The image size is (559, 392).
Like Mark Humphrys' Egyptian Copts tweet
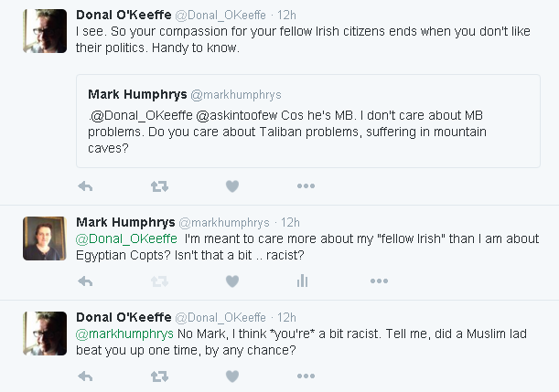231,281
